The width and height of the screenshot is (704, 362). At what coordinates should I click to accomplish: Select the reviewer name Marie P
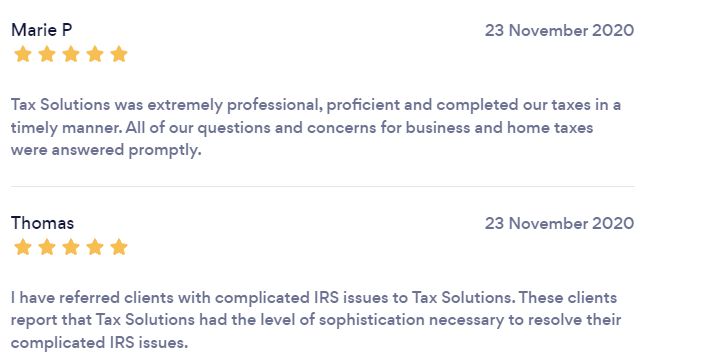click(x=41, y=30)
